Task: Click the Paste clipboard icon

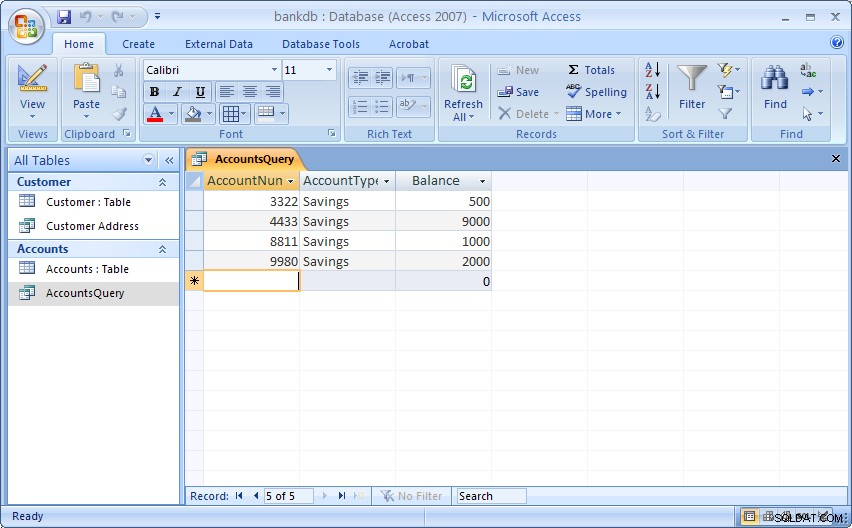Action: [x=86, y=77]
